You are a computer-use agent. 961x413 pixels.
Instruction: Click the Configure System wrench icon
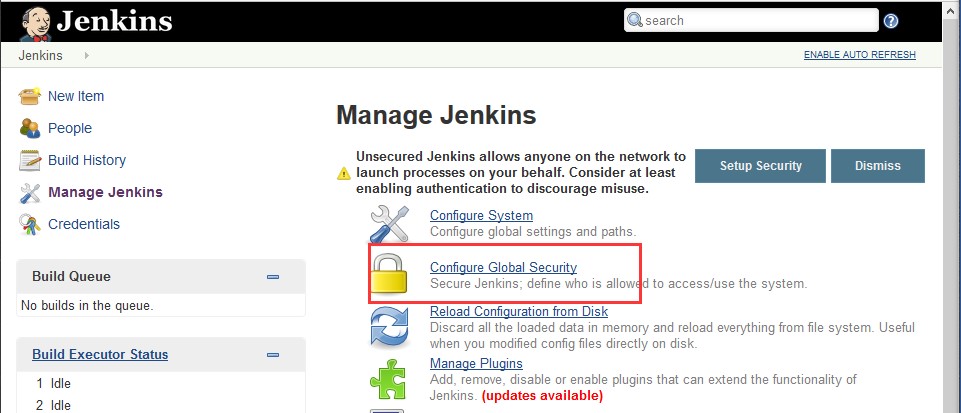point(390,224)
